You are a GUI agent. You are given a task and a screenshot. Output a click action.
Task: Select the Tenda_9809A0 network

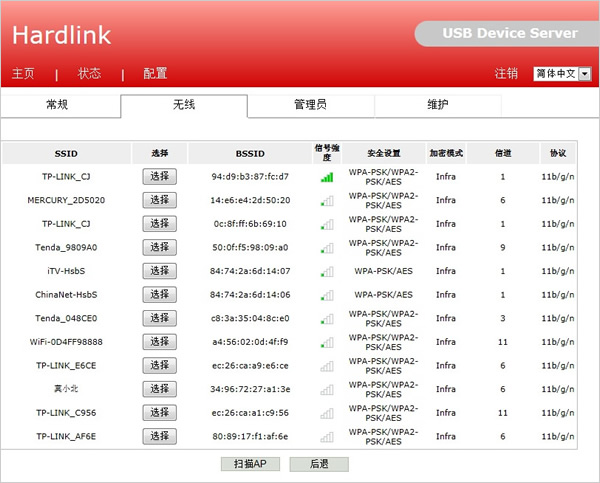pos(160,247)
